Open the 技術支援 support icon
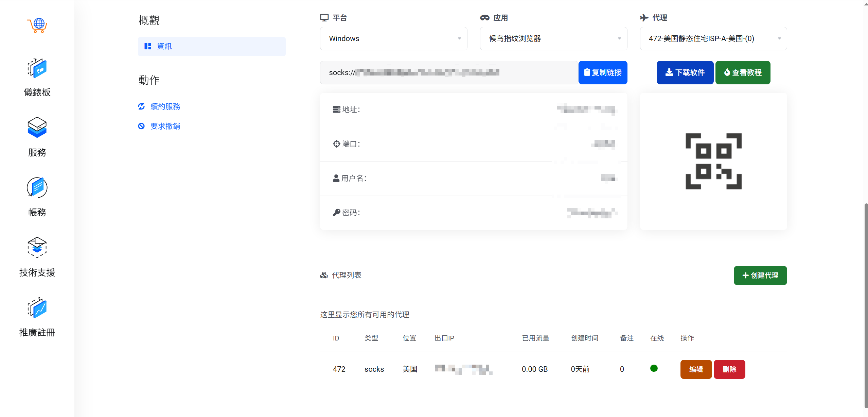 coord(37,247)
